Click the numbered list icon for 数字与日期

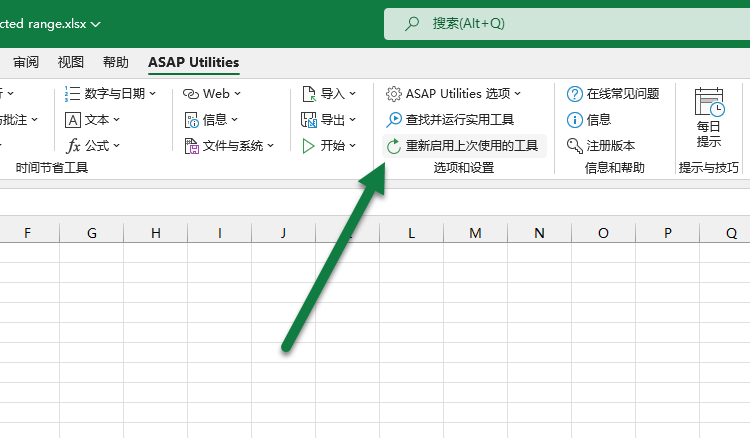pyautogui.click(x=72, y=94)
